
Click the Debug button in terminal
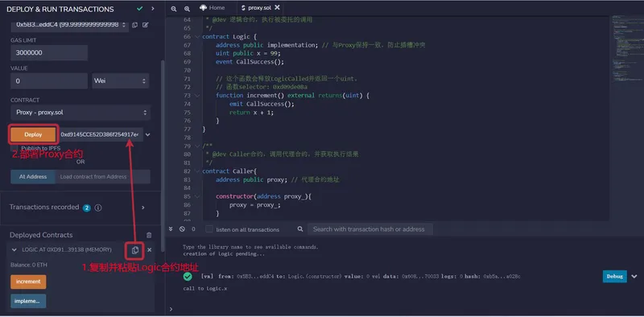tap(614, 276)
